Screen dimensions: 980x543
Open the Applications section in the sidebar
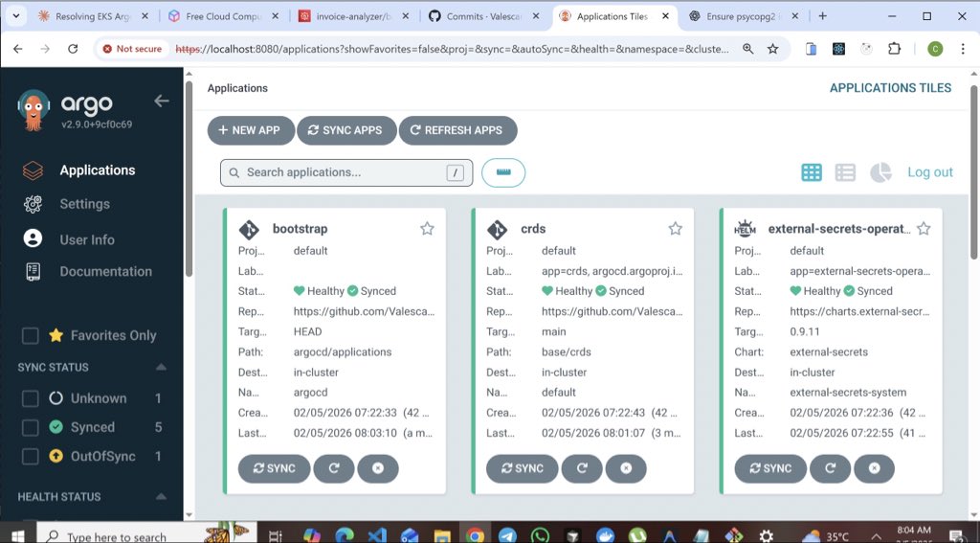coord(98,170)
